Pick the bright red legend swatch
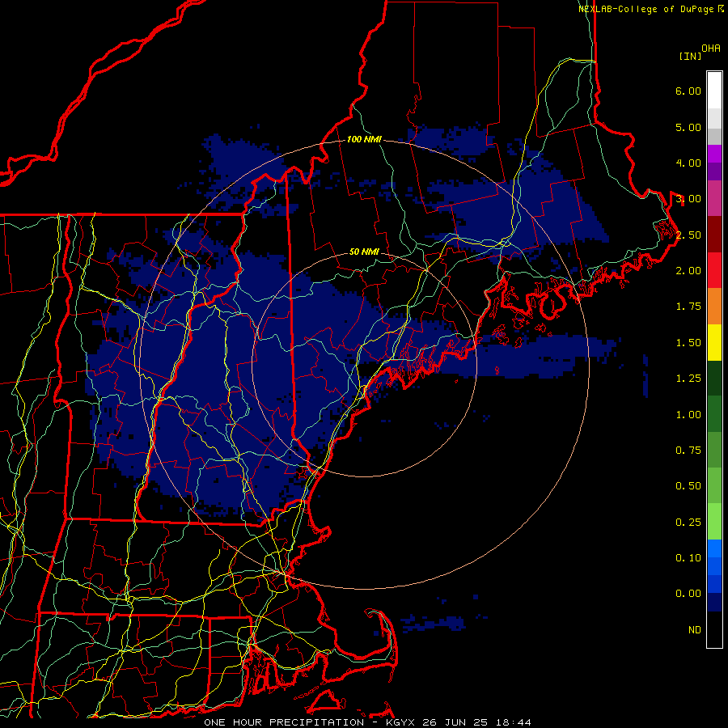The width and height of the screenshot is (728, 728). click(714, 271)
